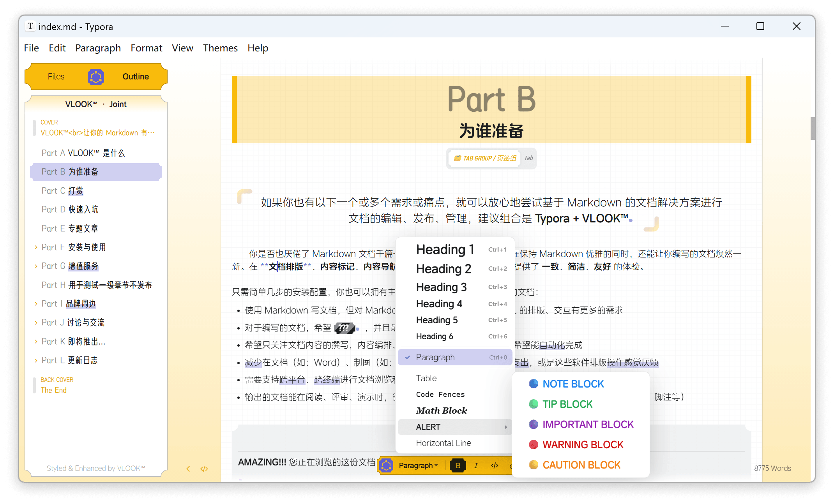Insert a Math Block from the popup menu
Viewport: 834px width, 504px height.
click(x=455, y=411)
